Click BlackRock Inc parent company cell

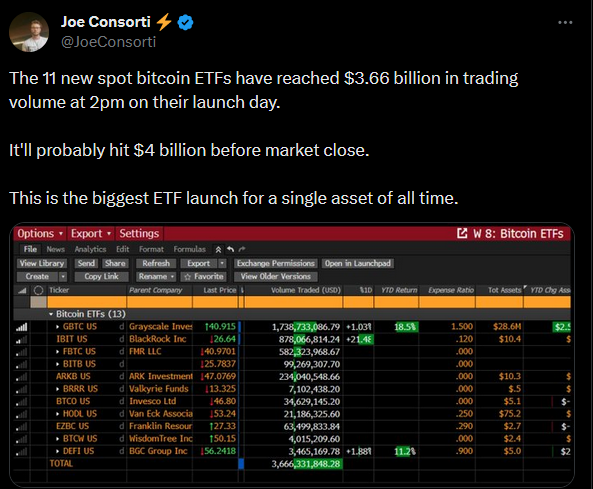pyautogui.click(x=158, y=339)
